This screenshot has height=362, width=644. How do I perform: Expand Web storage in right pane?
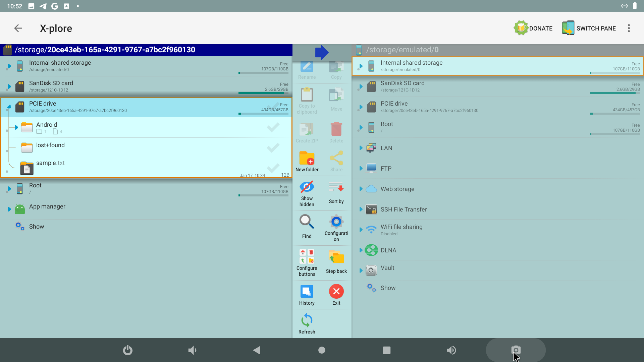(361, 189)
